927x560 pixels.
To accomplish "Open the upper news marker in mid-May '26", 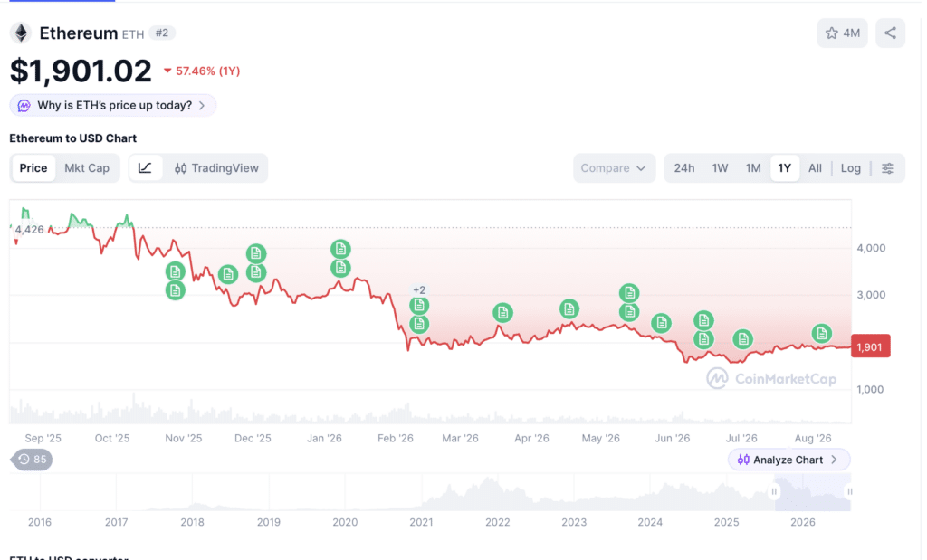I will point(629,293).
